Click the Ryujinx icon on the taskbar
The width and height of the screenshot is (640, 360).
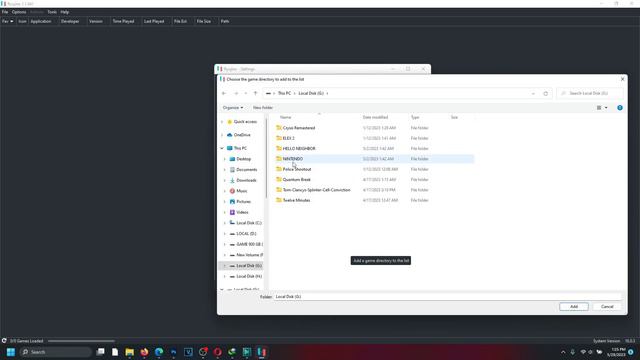point(262,352)
